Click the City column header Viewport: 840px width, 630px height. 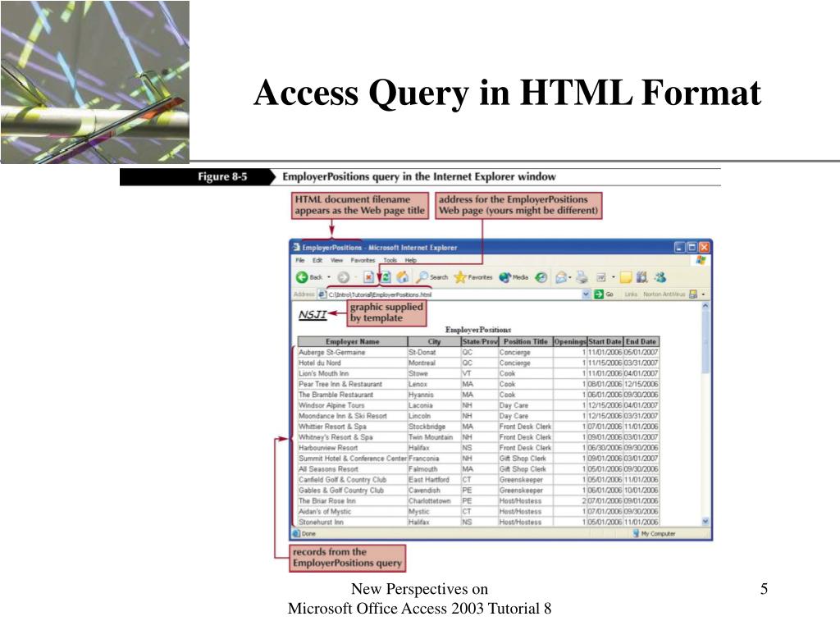[x=434, y=341]
